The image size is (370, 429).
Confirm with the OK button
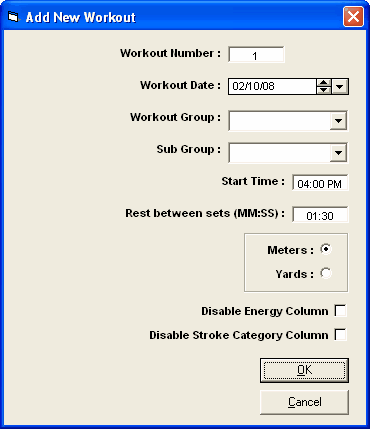[x=304, y=370]
